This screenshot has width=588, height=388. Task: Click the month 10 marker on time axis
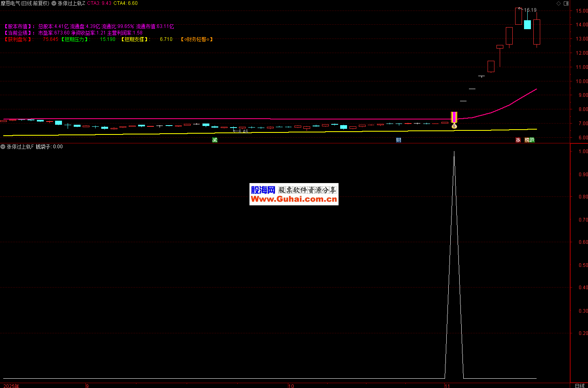point(291,386)
